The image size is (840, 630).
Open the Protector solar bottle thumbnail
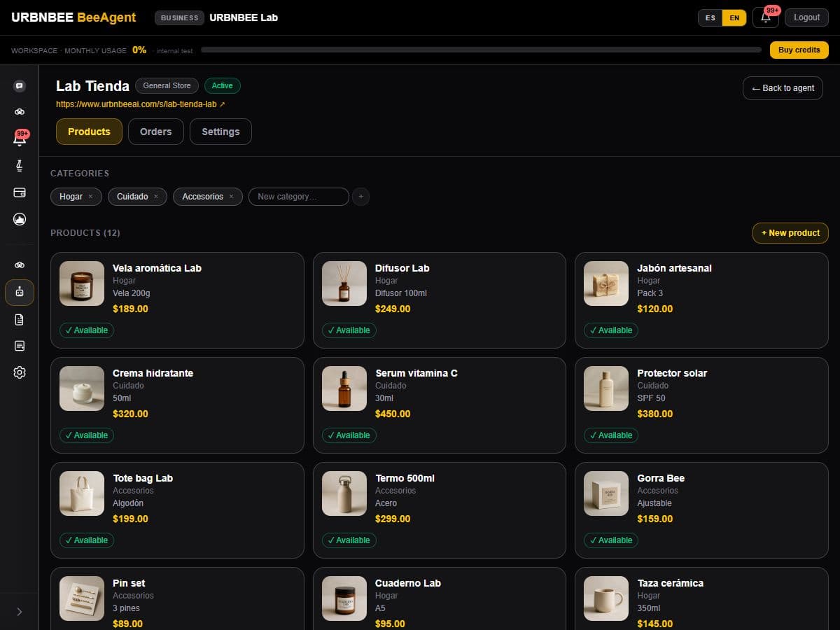click(606, 388)
